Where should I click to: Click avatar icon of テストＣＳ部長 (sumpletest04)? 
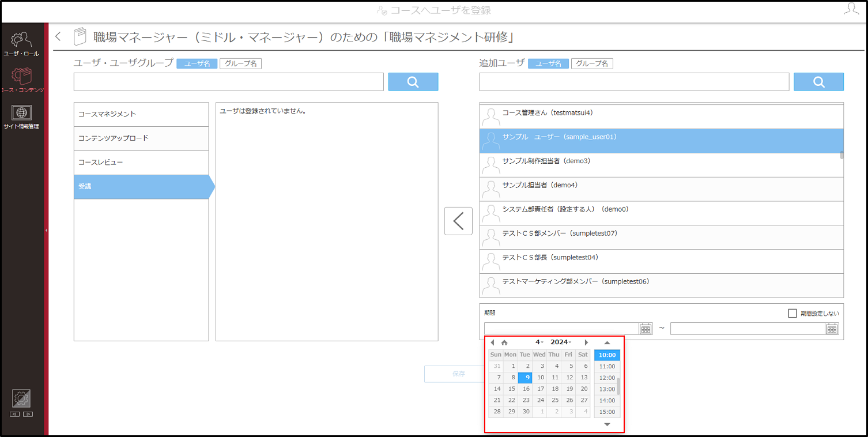490,262
